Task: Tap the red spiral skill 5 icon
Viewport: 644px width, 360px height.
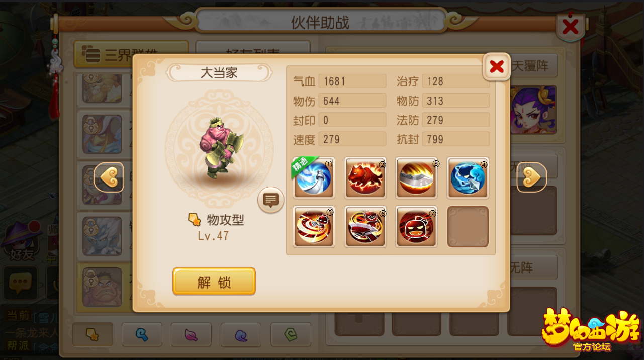Action: tap(314, 227)
